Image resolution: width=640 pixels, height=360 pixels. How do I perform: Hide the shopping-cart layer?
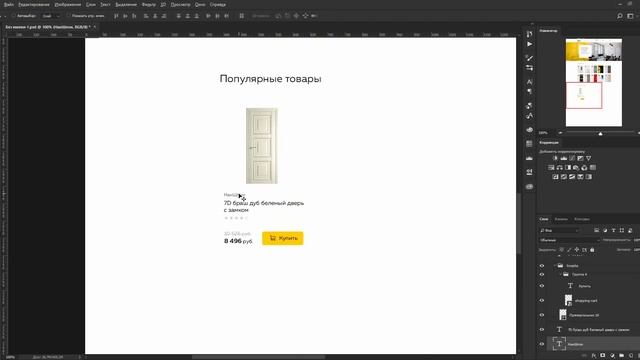click(542, 300)
